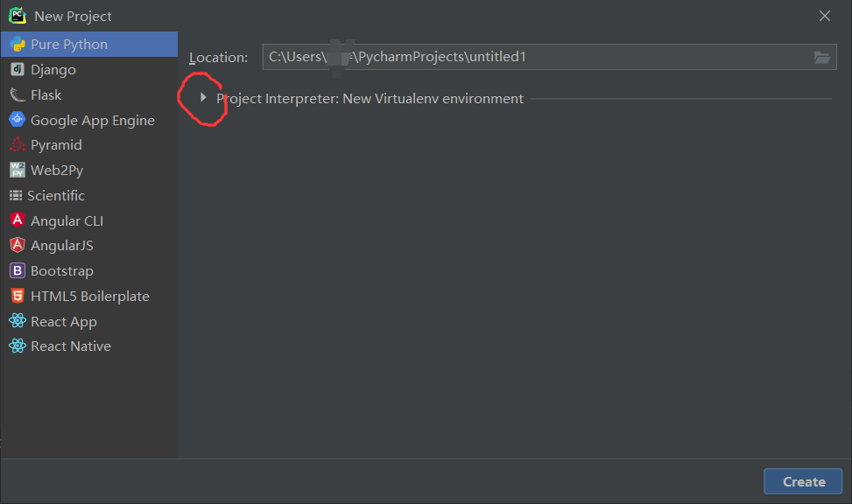The image size is (852, 504).
Task: Click the Flask project type icon
Action: tap(18, 94)
